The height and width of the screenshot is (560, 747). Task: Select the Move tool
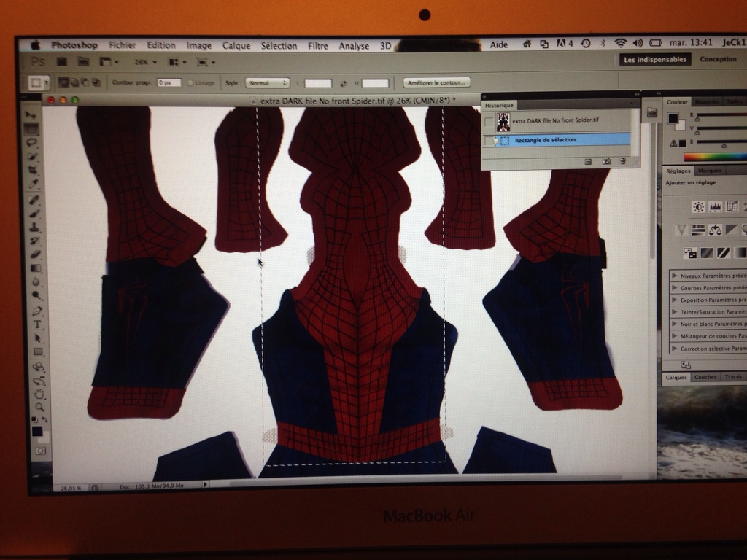[32, 115]
